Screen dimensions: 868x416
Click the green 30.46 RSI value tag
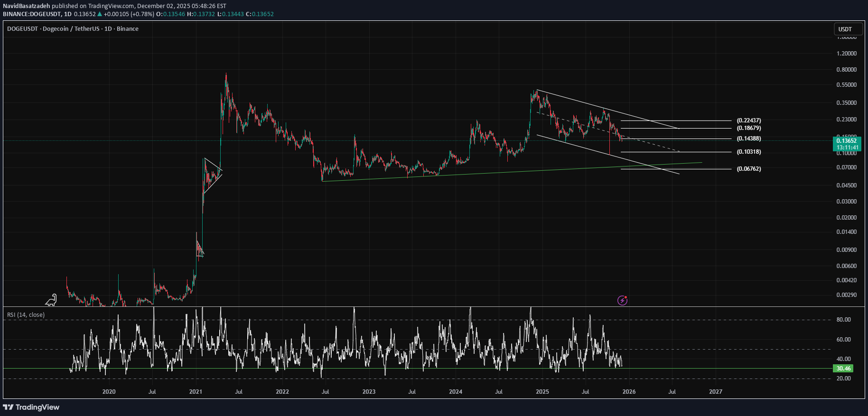coord(843,369)
